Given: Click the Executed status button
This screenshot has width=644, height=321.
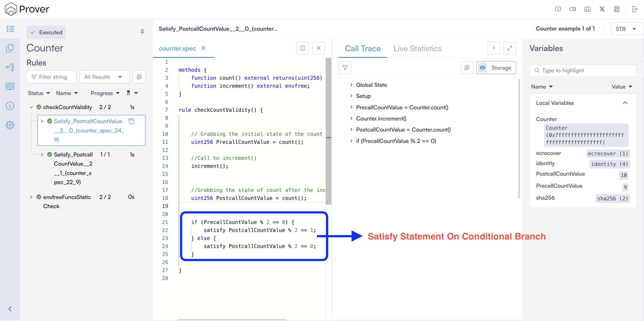Looking at the screenshot, I should tap(46, 32).
